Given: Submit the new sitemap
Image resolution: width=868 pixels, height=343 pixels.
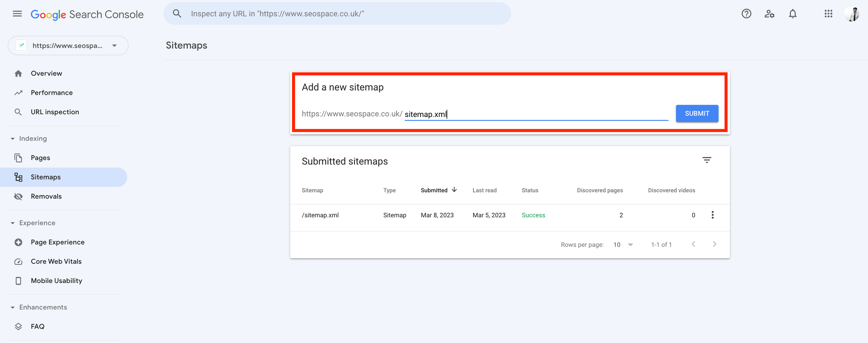Looking at the screenshot, I should click(697, 114).
